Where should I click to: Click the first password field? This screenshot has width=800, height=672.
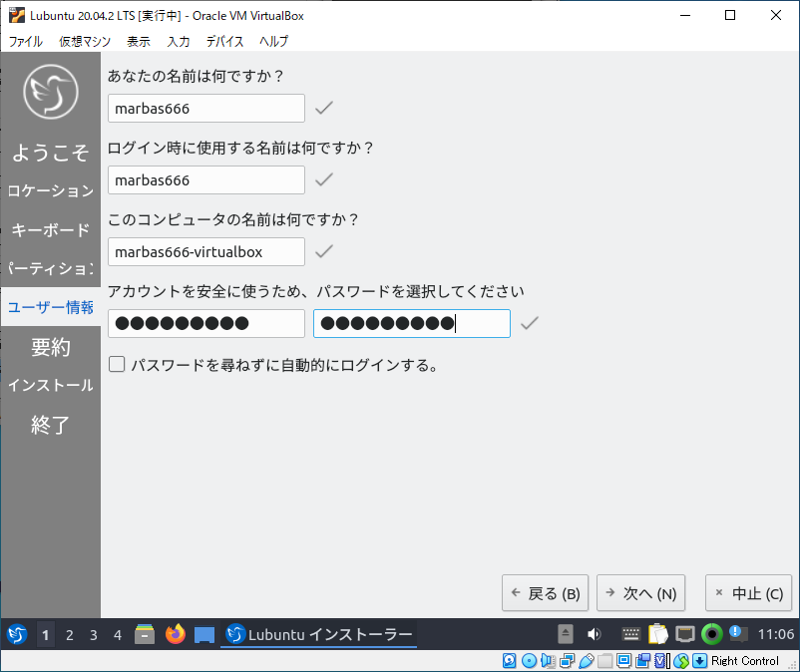[x=206, y=323]
